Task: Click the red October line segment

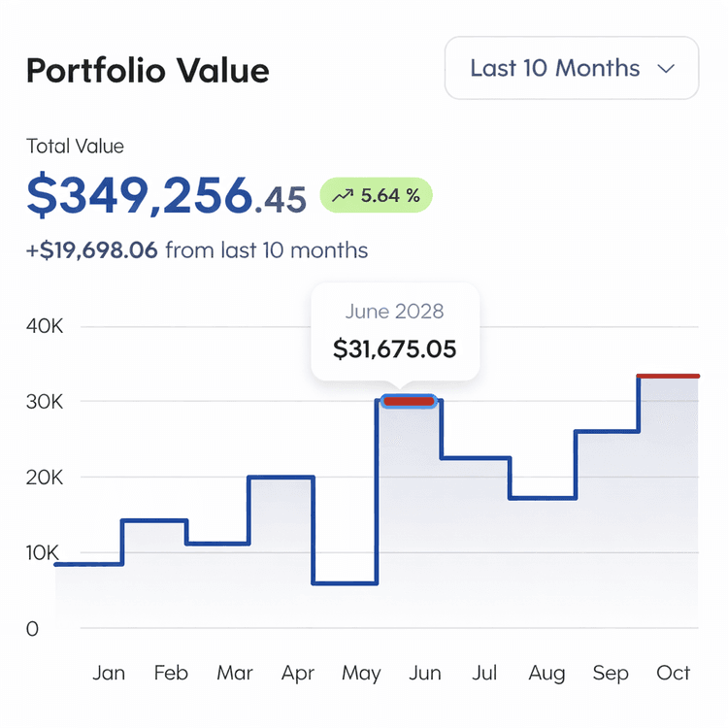Action: pyautogui.click(x=669, y=376)
